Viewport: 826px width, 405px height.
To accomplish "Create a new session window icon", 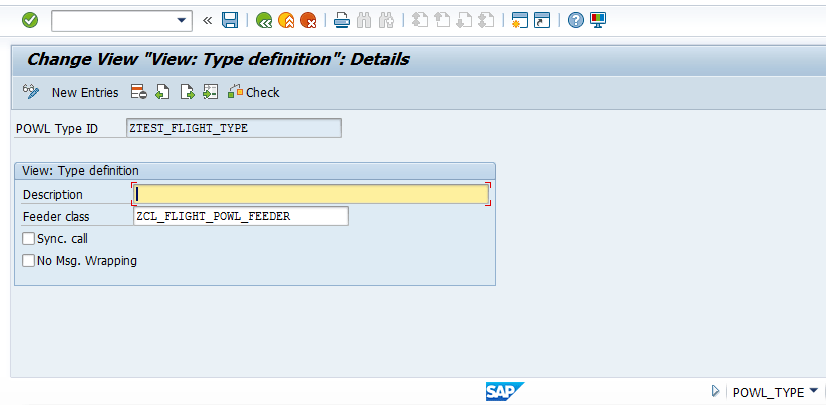I will 519,21.
